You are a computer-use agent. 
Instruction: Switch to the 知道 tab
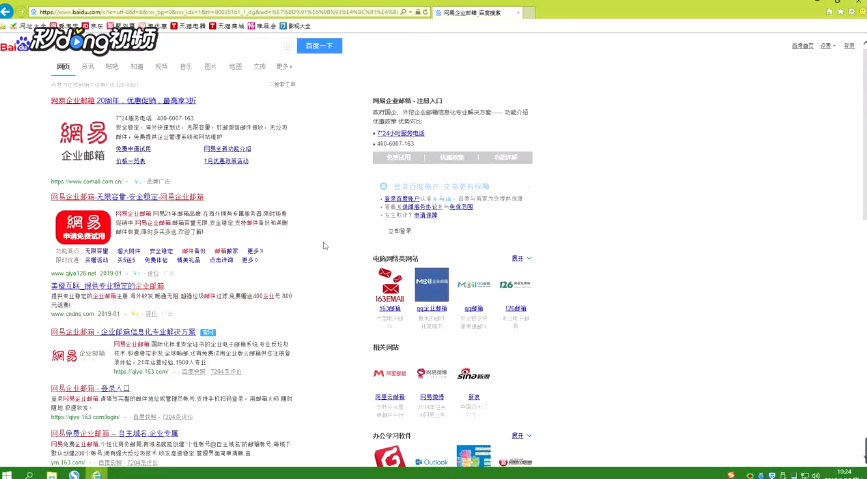pos(137,66)
